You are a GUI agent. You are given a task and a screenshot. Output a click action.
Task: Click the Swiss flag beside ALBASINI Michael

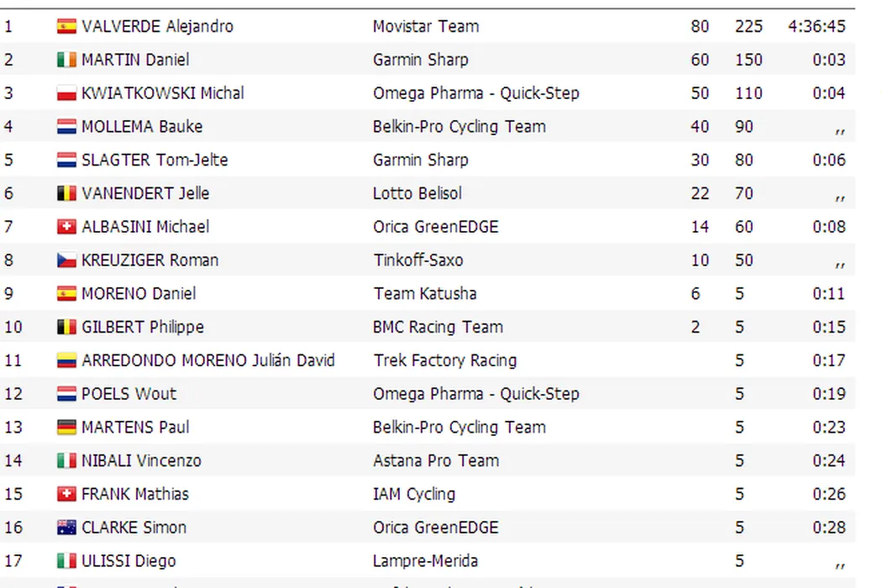coord(66,227)
